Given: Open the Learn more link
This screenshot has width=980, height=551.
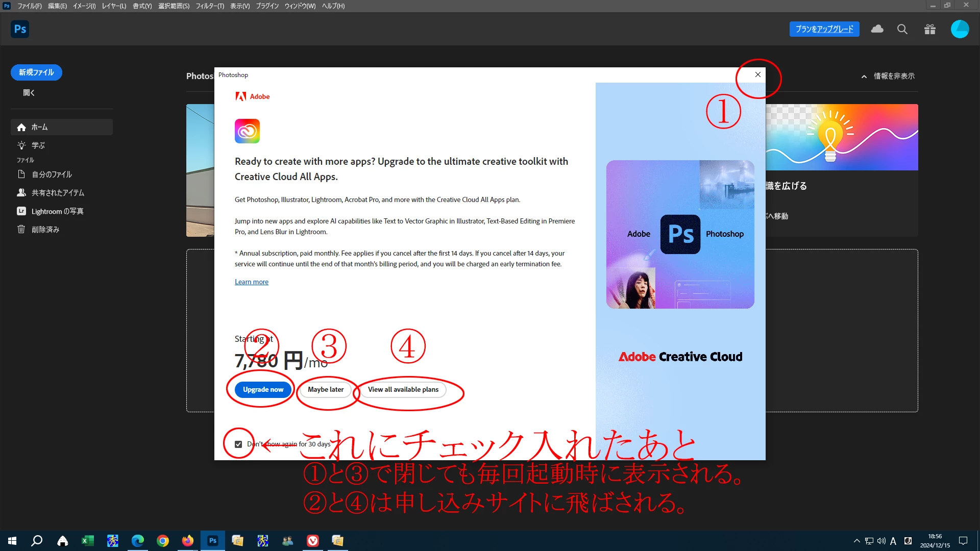Looking at the screenshot, I should 251,282.
